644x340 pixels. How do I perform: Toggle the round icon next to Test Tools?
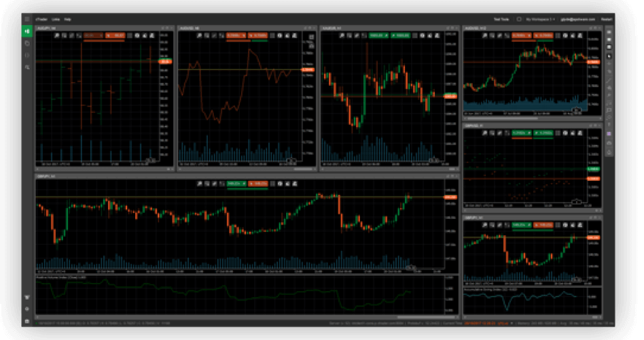click(x=519, y=20)
